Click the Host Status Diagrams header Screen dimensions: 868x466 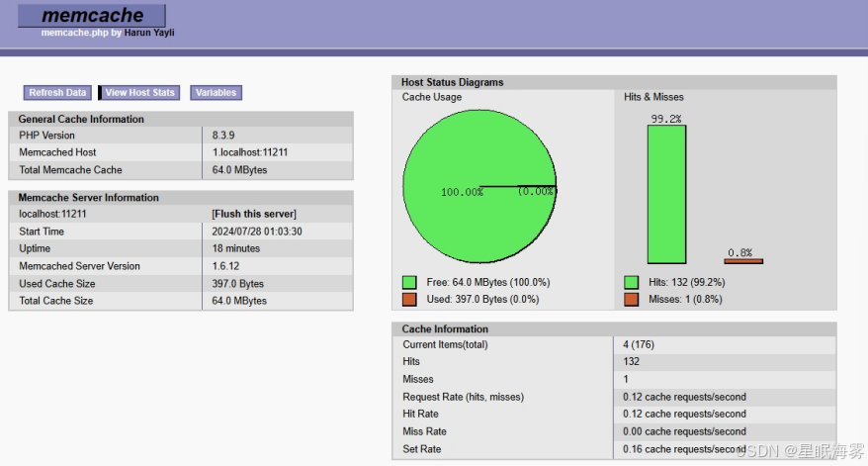[452, 82]
